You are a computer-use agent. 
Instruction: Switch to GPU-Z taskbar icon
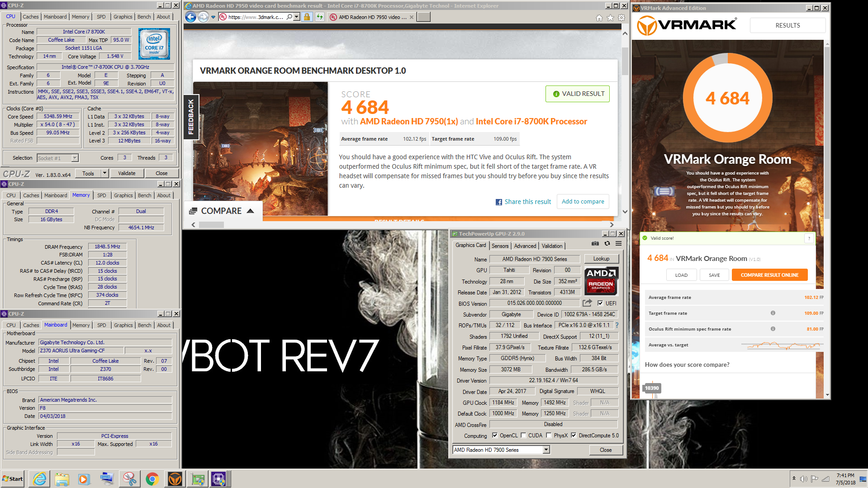[197, 479]
